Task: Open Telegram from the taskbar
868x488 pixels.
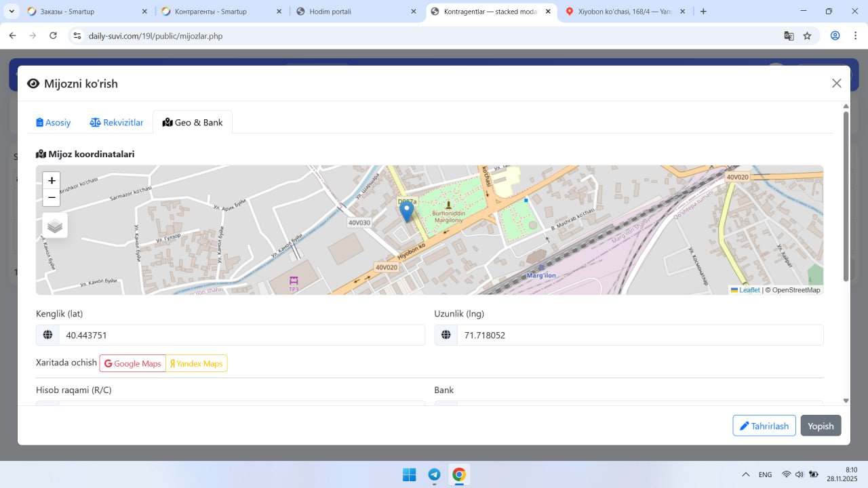Action: [x=434, y=474]
